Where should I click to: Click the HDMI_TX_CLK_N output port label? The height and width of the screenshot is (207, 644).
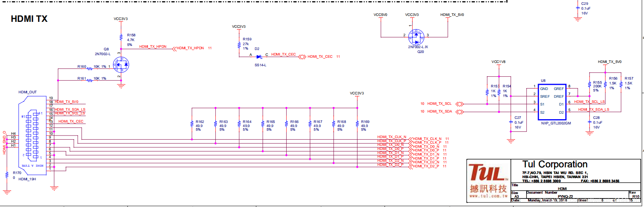(x=427, y=139)
